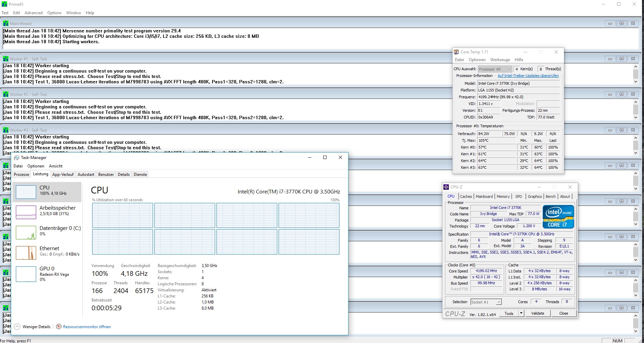644x343 pixels.
Task: Open the Options menu in Prime95
Action: tap(54, 13)
